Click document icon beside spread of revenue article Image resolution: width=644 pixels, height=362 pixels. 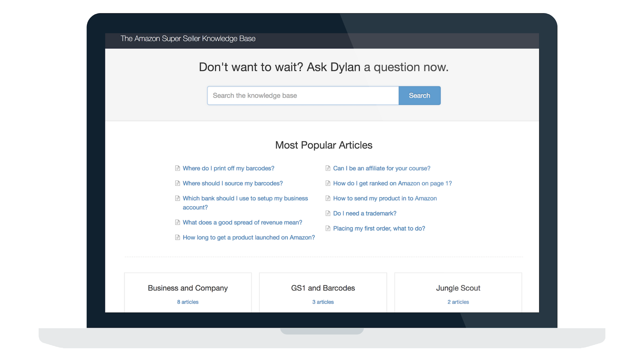[177, 222]
